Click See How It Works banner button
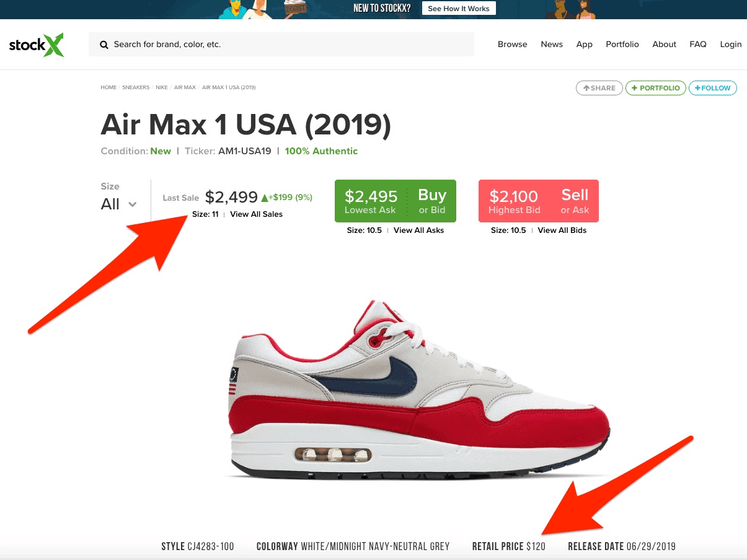 point(459,9)
